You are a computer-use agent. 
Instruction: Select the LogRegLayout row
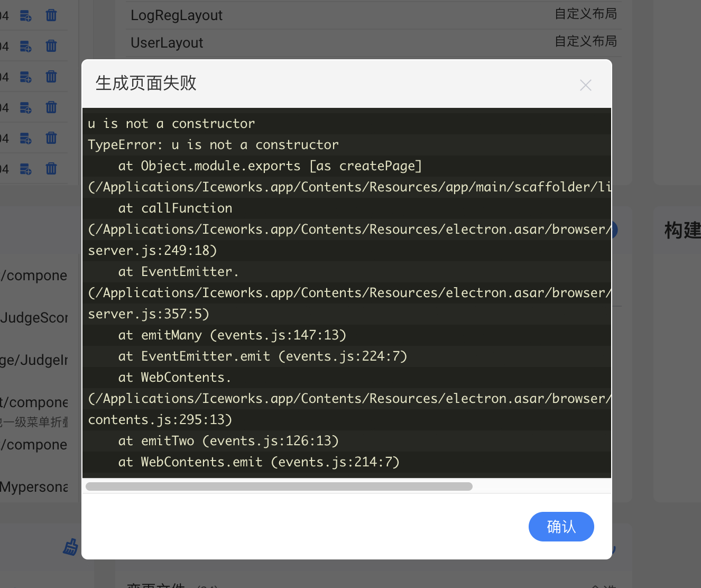point(177,15)
